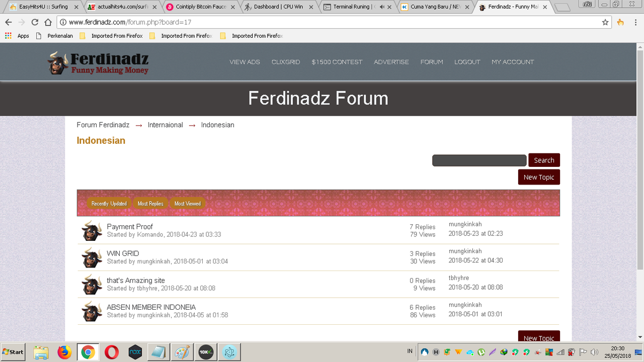
Task: Expand the first Imported From Firefox folder
Action: 117,36
